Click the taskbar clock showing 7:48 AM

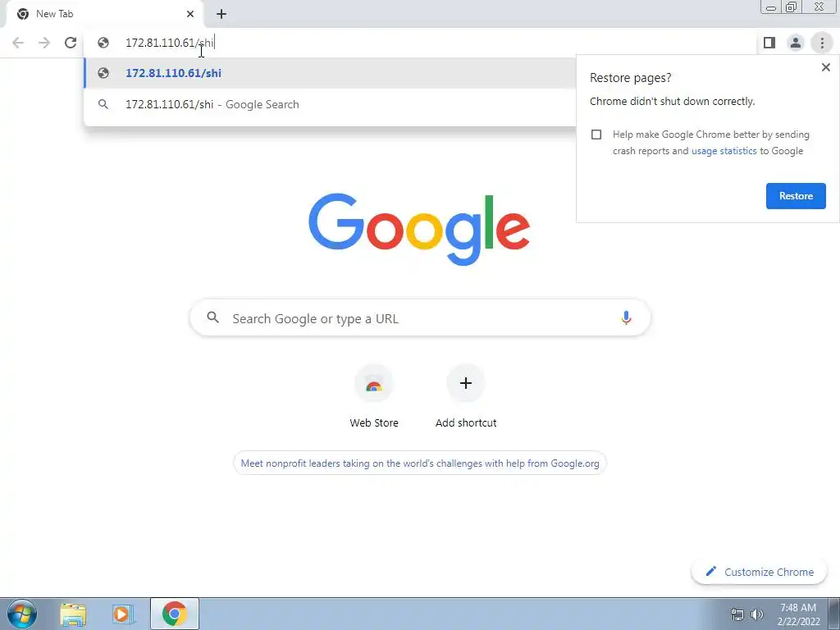(x=798, y=614)
